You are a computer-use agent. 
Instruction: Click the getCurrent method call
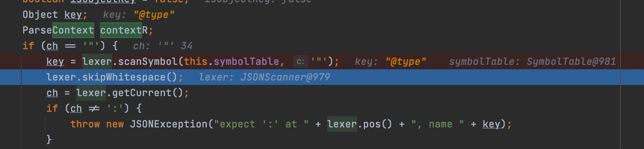coord(142,93)
